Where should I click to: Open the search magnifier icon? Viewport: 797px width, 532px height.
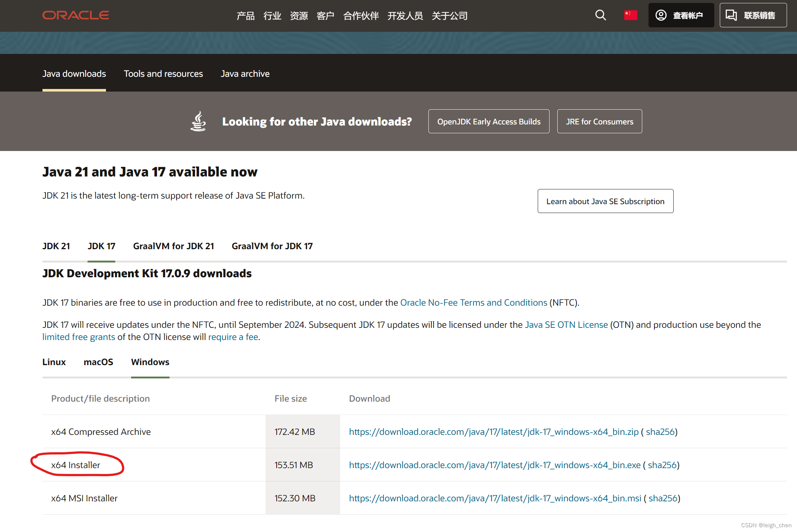click(x=601, y=15)
